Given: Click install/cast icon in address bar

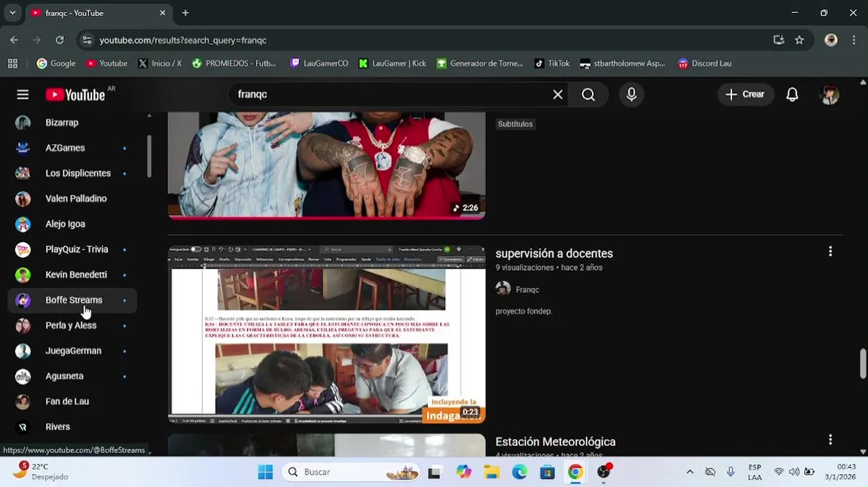Looking at the screenshot, I should tap(779, 40).
